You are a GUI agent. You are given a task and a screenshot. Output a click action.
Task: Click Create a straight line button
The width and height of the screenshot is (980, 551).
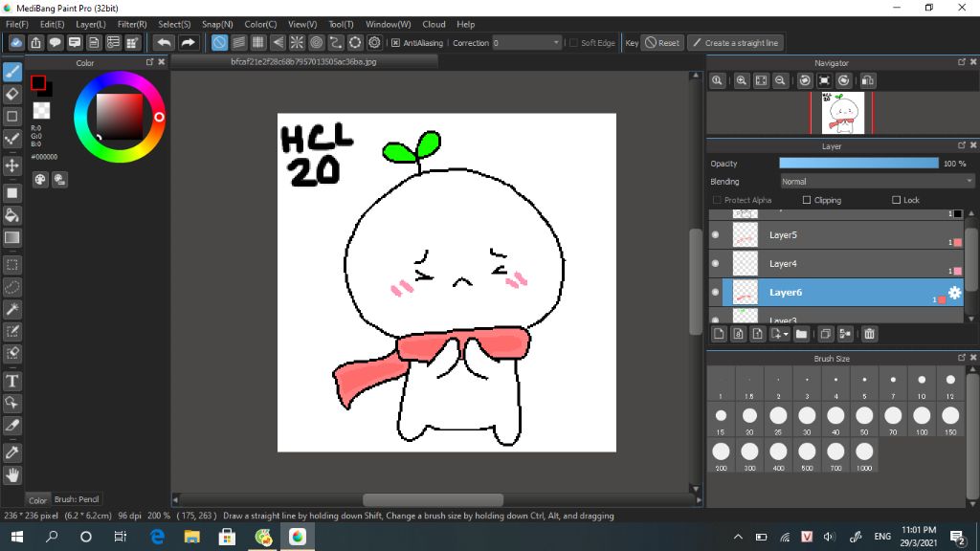(736, 43)
